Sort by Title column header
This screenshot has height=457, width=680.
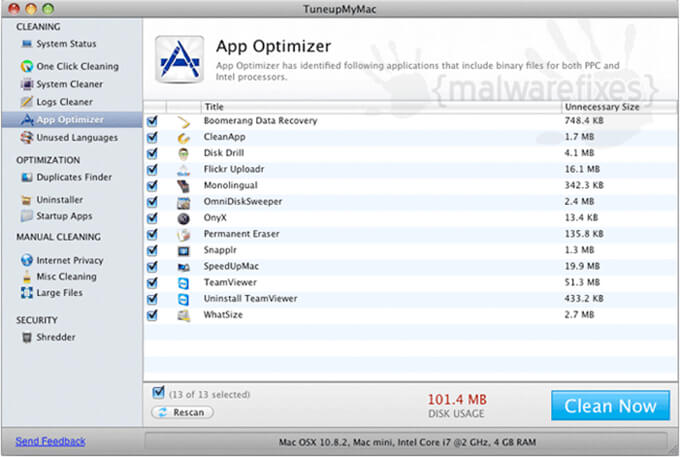click(x=381, y=107)
